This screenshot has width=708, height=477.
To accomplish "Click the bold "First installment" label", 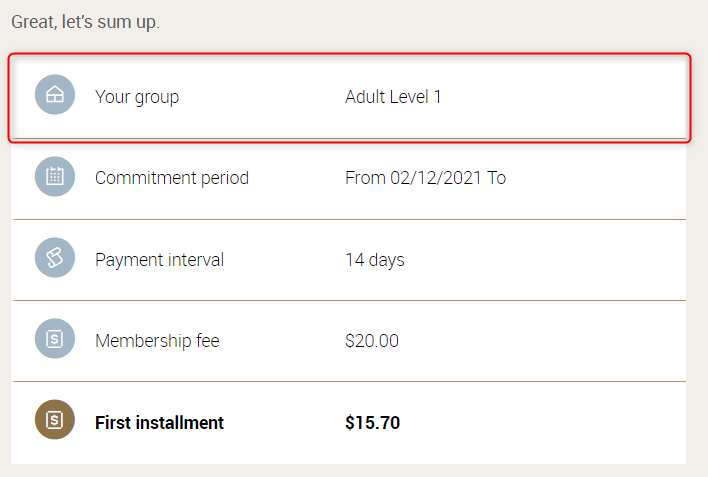I will pos(159,422).
